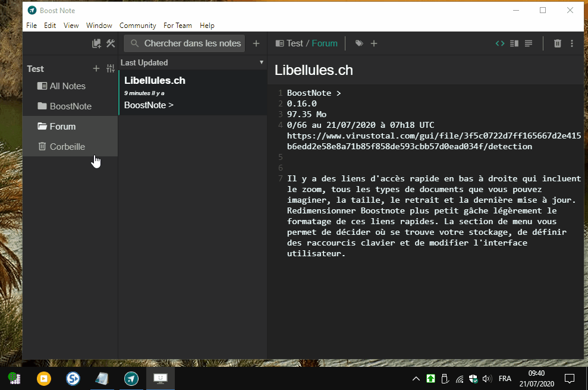Select the Libellules.ch note card
This screenshot has height=390, width=588.
pos(193,93)
